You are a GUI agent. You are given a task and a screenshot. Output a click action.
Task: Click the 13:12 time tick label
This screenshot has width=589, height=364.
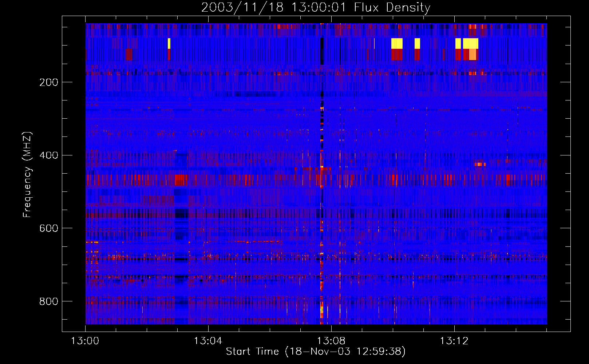click(x=454, y=341)
